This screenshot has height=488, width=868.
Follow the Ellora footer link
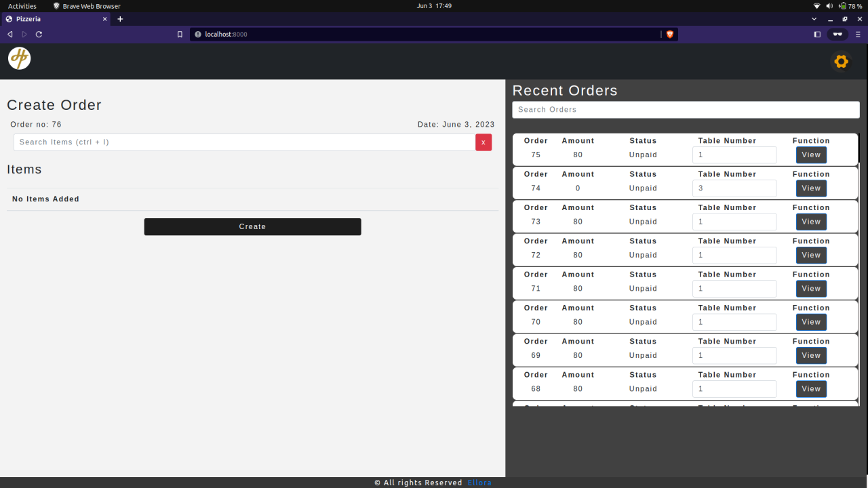point(479,483)
